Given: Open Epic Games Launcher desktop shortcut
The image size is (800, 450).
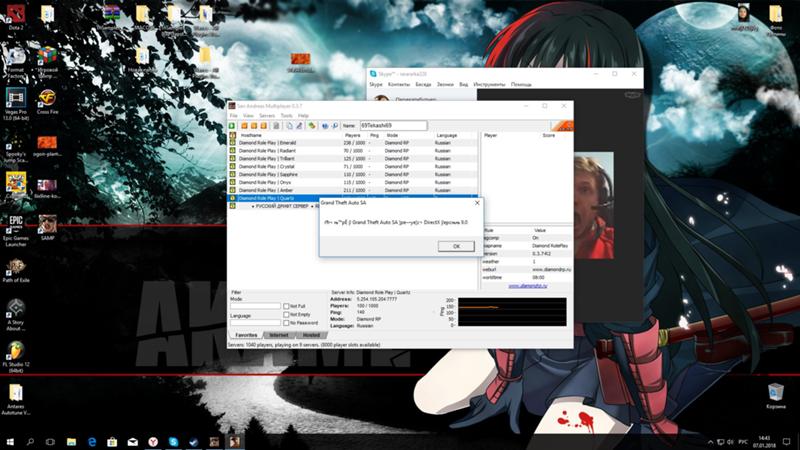Looking at the screenshot, I should [x=16, y=230].
